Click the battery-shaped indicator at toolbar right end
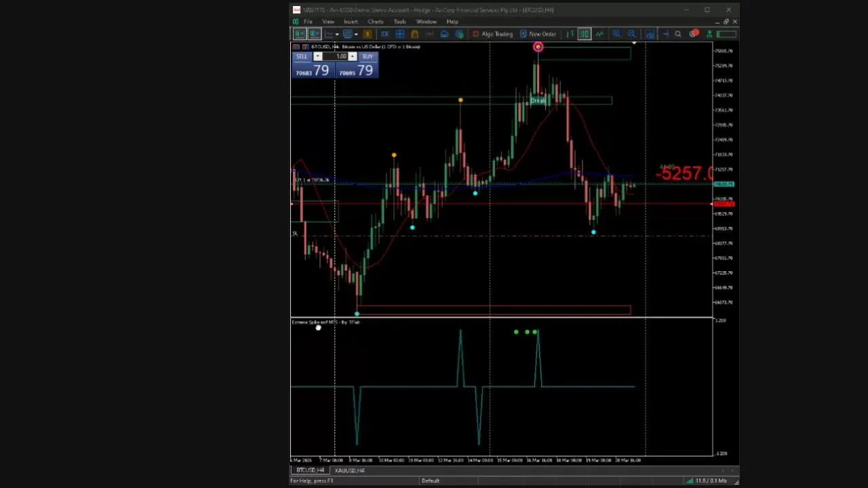 (726, 34)
